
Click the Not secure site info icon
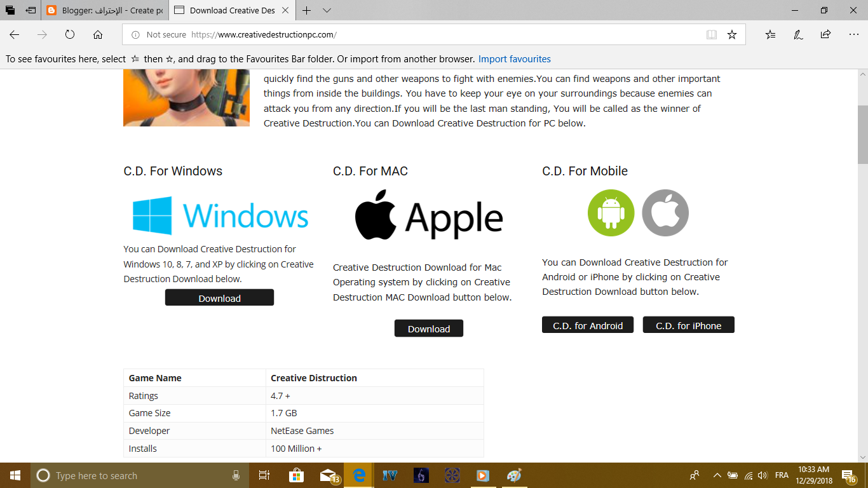click(x=135, y=35)
